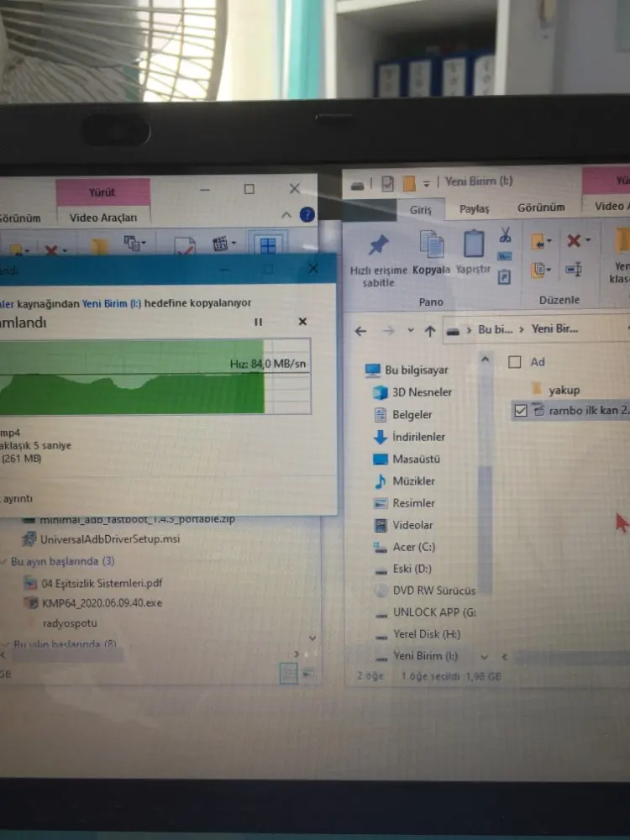Switch left window to large icons view
630x840 pixels.
308,673
